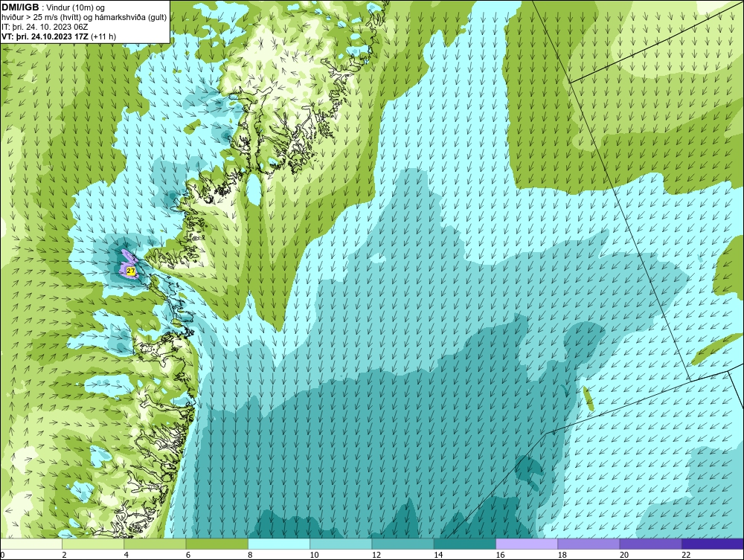Click the yellow 27 maximum gust label
Viewport: 744px width, 560px height.
pyautogui.click(x=132, y=271)
